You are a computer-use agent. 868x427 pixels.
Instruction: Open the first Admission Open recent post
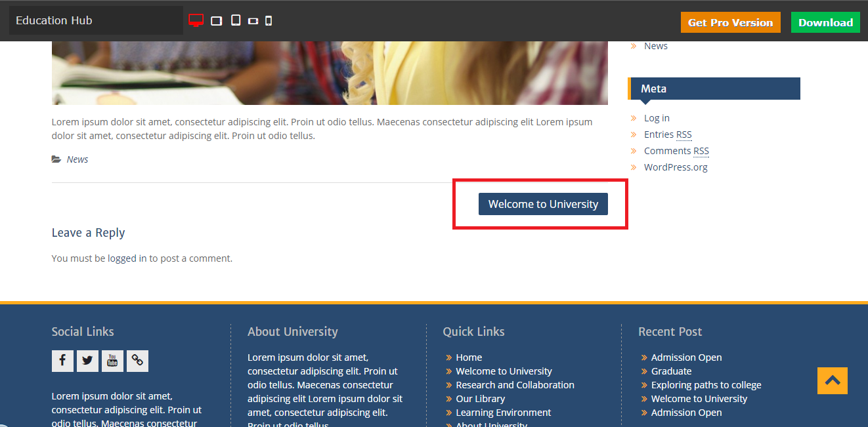pyautogui.click(x=686, y=357)
